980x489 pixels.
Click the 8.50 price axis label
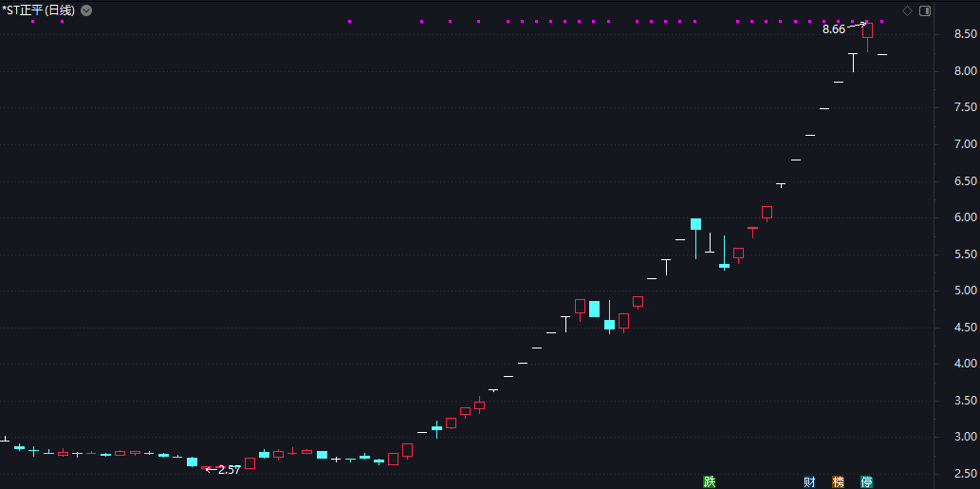click(x=966, y=34)
